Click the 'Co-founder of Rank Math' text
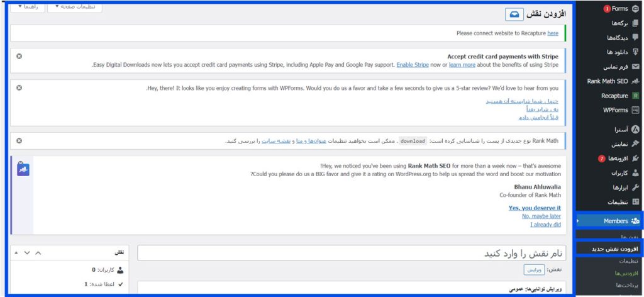 530,195
